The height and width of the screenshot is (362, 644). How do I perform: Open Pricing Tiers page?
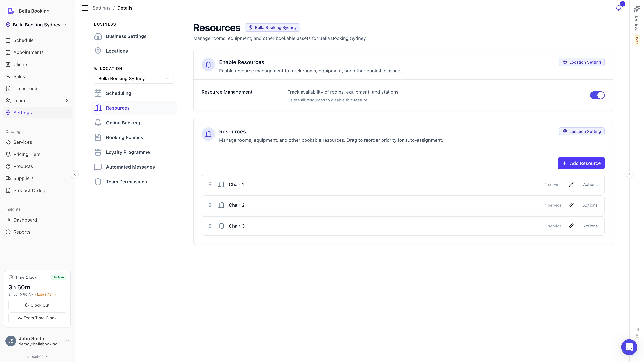click(37, 154)
